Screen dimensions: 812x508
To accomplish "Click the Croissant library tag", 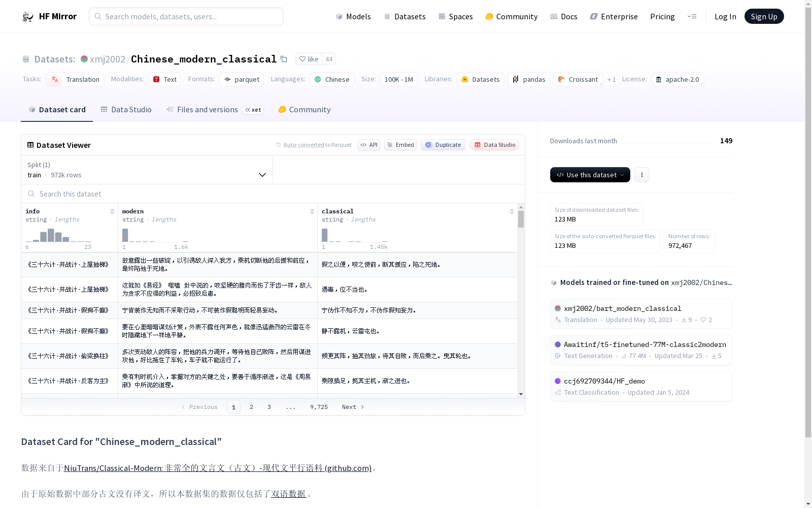I will click(x=578, y=79).
